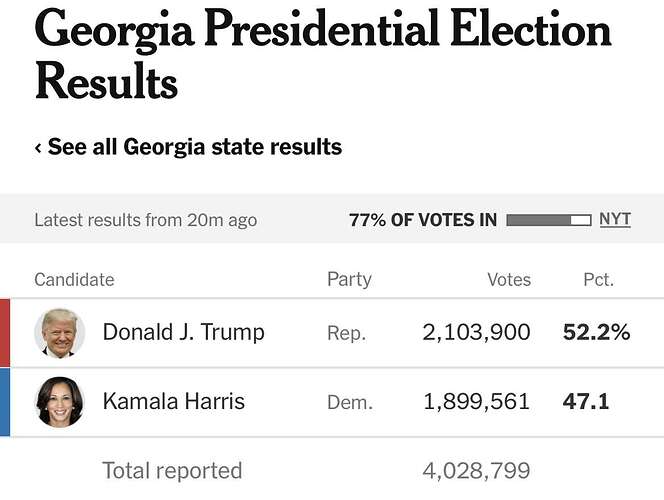Click the Georgia Presidential Election Results headline
664x500 pixels.
[x=323, y=54]
